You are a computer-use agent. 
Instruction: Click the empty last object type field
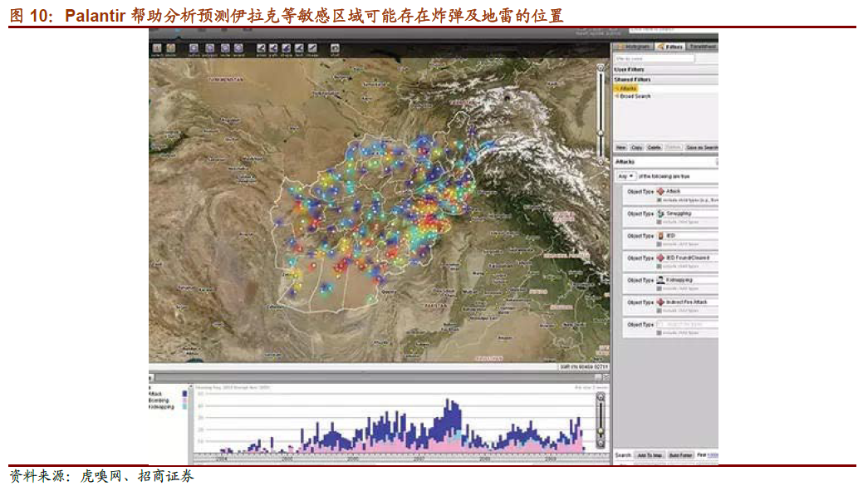(687, 324)
